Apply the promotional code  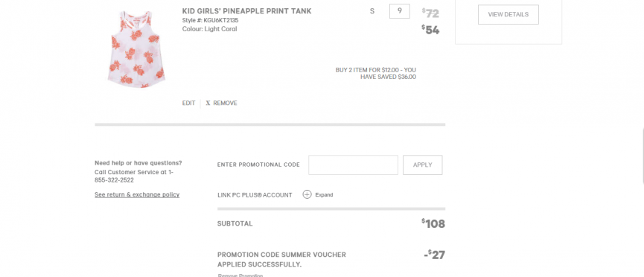click(423, 165)
